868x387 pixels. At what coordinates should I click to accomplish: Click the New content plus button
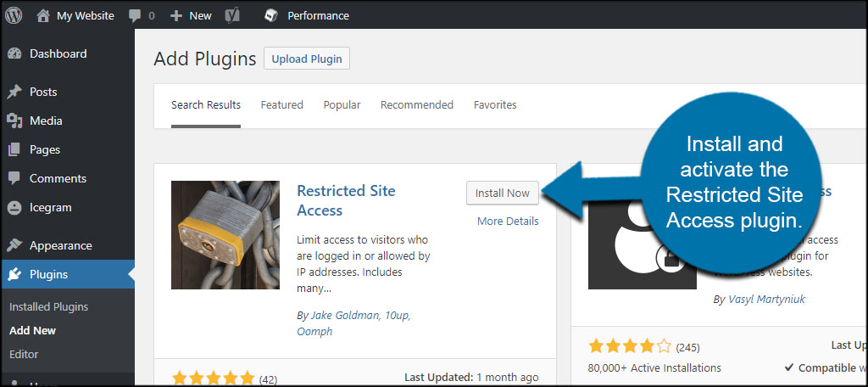pyautogui.click(x=191, y=15)
